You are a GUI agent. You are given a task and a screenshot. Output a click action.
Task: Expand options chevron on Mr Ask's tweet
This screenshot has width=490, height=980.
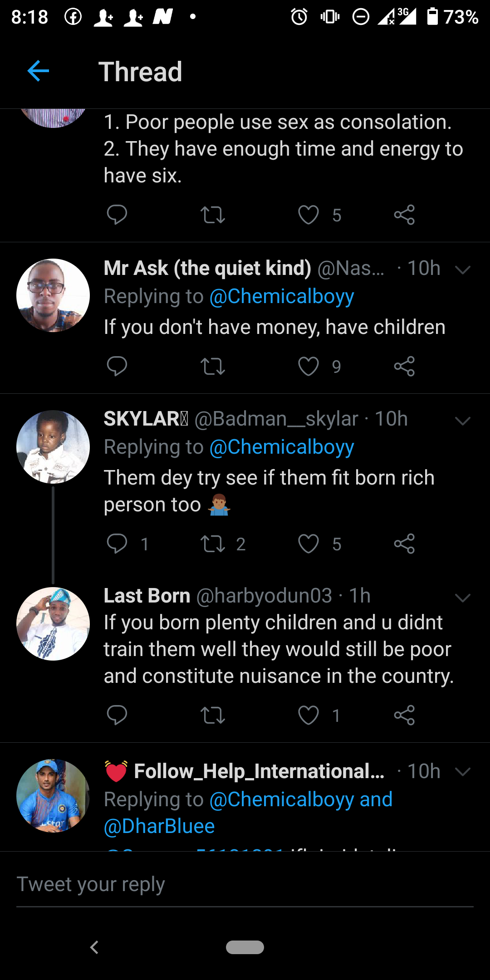click(462, 270)
